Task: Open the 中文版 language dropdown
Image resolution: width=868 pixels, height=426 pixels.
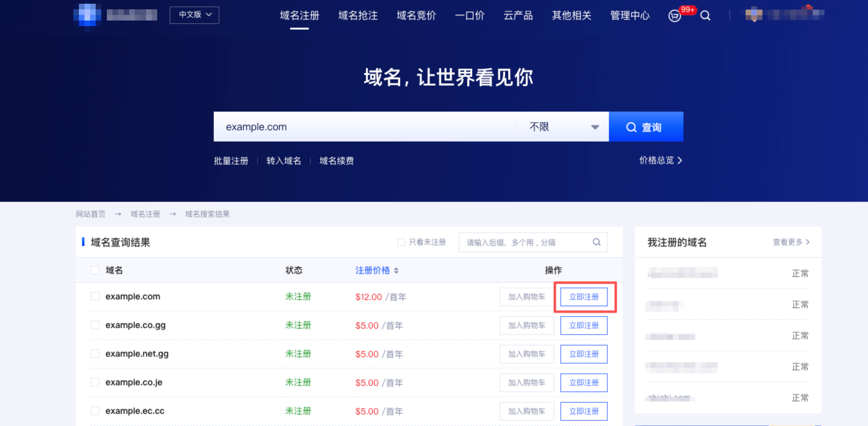Action: [x=194, y=15]
